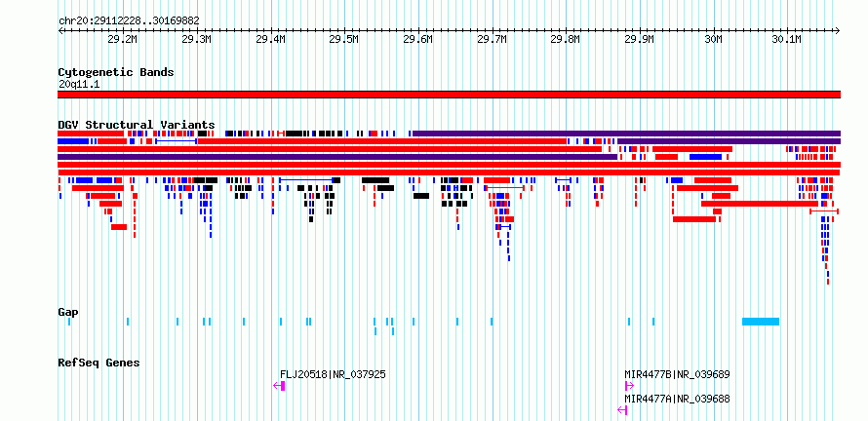Click the 20q11.1 band label
Screen dimensions: 868x421
(79, 85)
